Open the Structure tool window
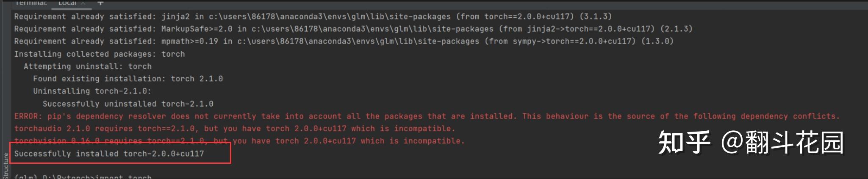The image size is (868, 179). pyautogui.click(x=6, y=166)
